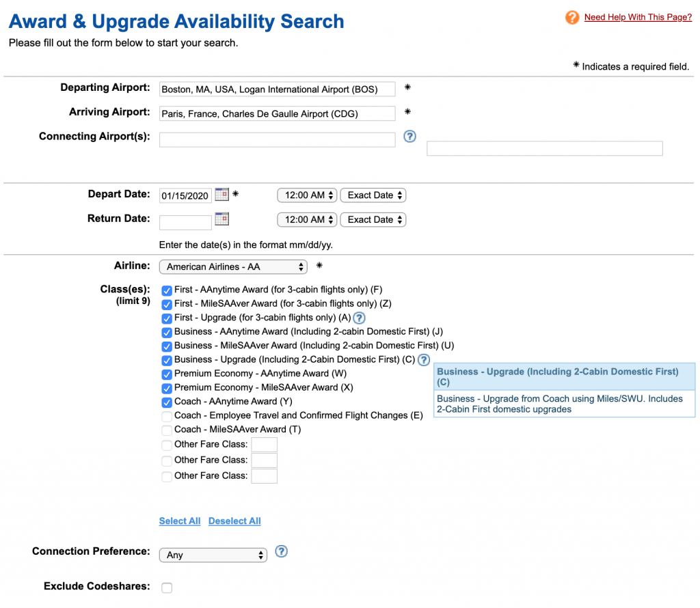Uncheck First - AAnytime Award (F)
The height and width of the screenshot is (608, 700).
coord(166,290)
